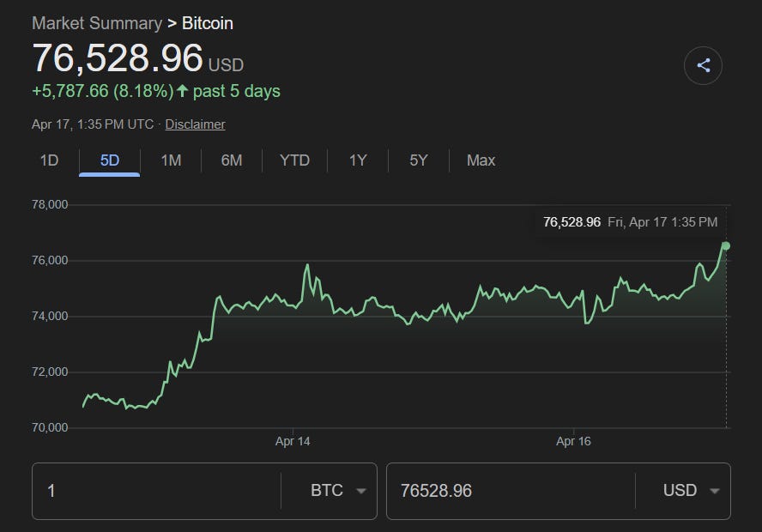The height and width of the screenshot is (532, 762).
Task: Open the Disclaimer link
Action: pos(195,124)
